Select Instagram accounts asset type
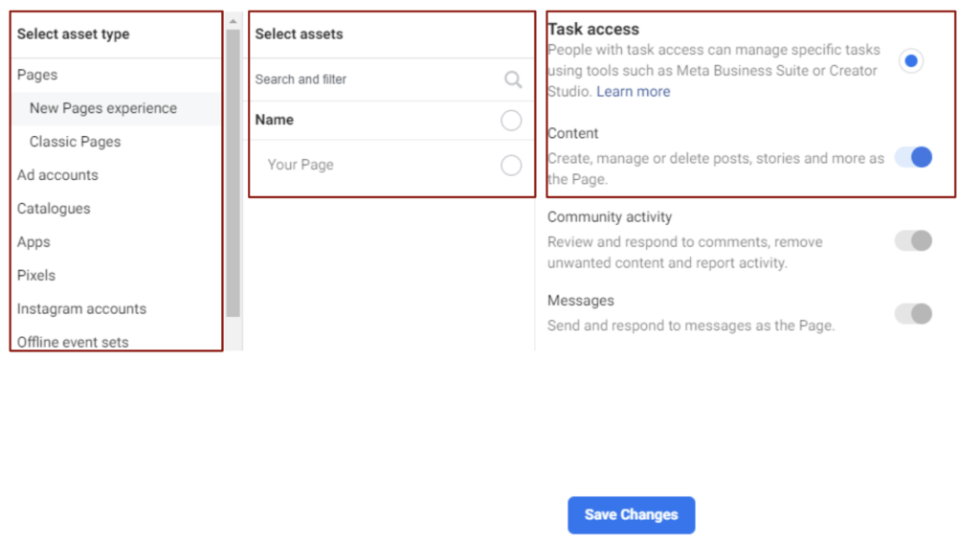The height and width of the screenshot is (542, 980). tap(81, 308)
